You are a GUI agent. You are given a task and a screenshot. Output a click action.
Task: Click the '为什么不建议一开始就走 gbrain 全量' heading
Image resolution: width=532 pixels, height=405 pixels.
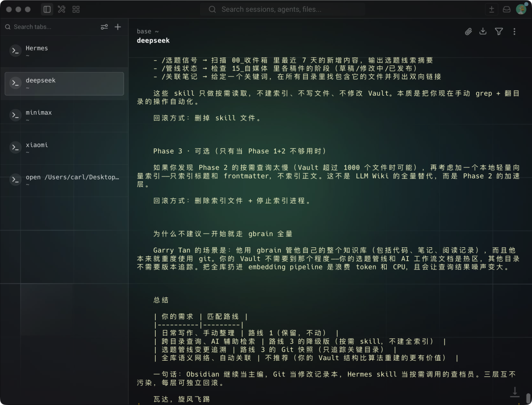pos(223,234)
